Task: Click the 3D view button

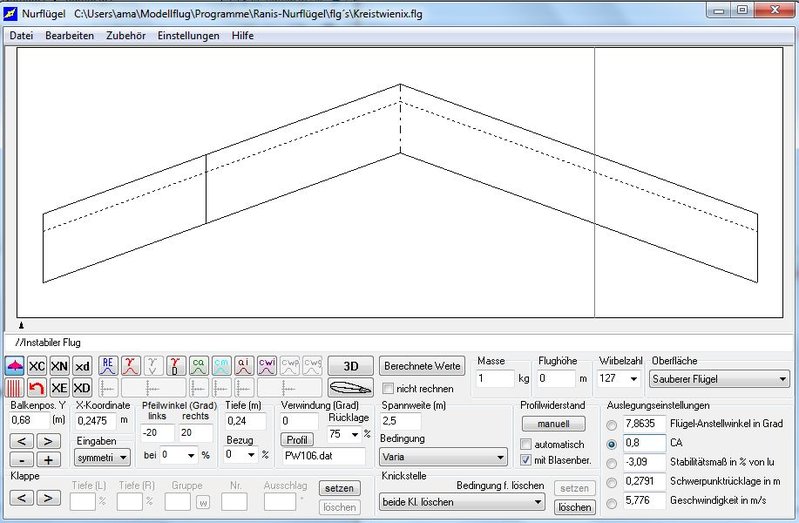Action: pos(351,366)
